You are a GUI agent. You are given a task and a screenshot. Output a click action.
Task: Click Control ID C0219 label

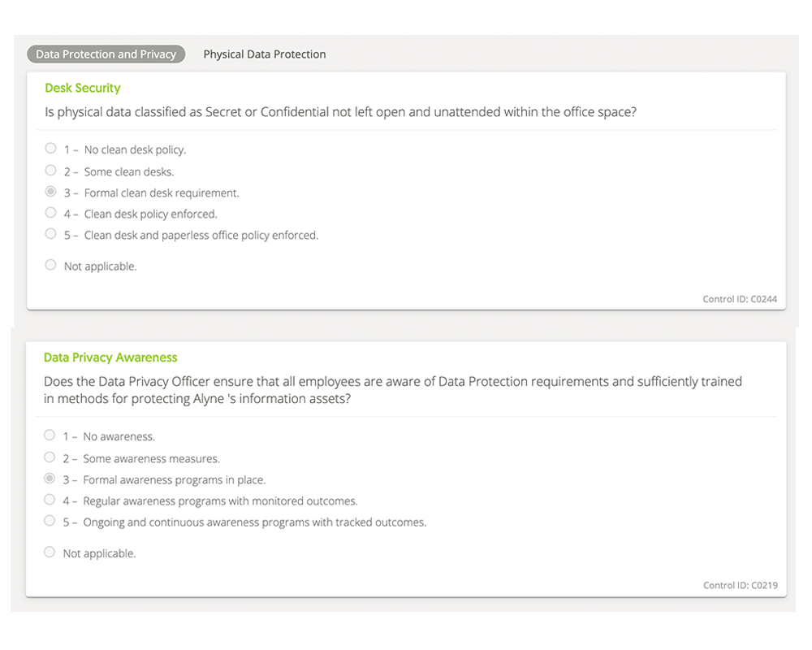740,585
